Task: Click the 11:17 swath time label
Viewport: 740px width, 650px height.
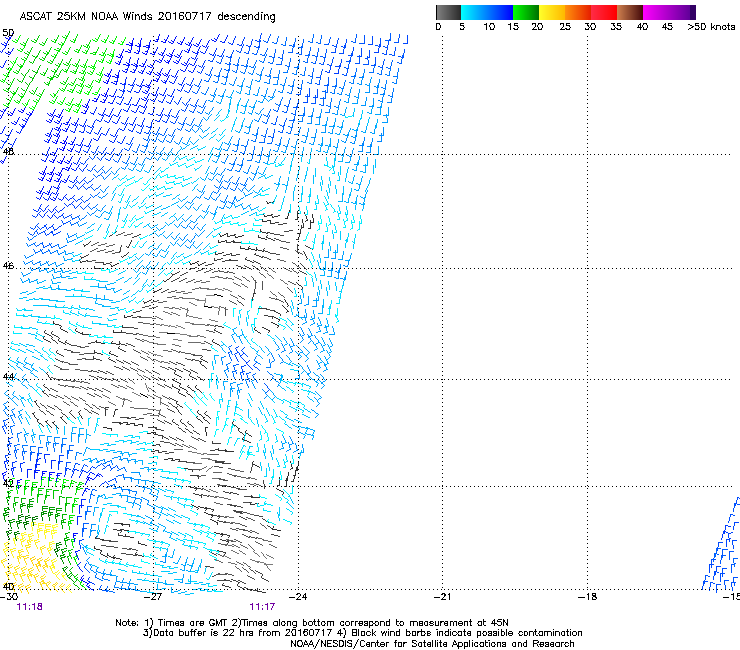Action: 262,607
